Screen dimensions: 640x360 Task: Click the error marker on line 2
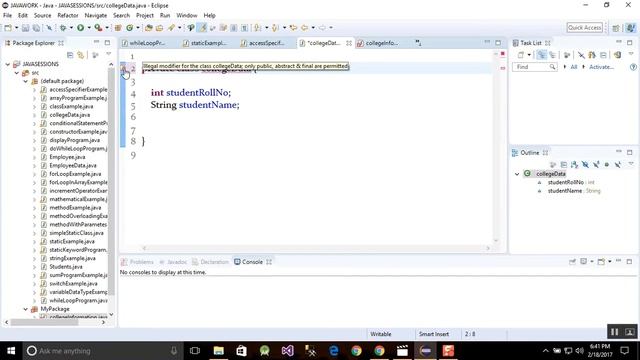[x=123, y=69]
